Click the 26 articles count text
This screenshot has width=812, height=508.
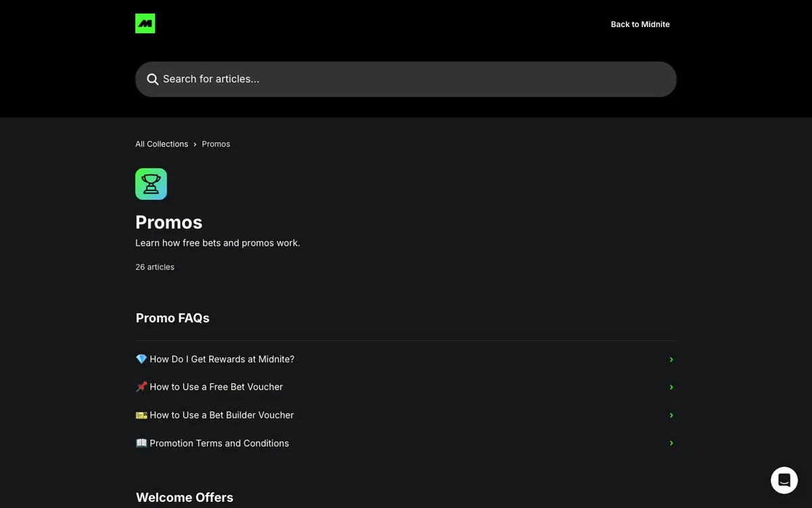pyautogui.click(x=155, y=268)
